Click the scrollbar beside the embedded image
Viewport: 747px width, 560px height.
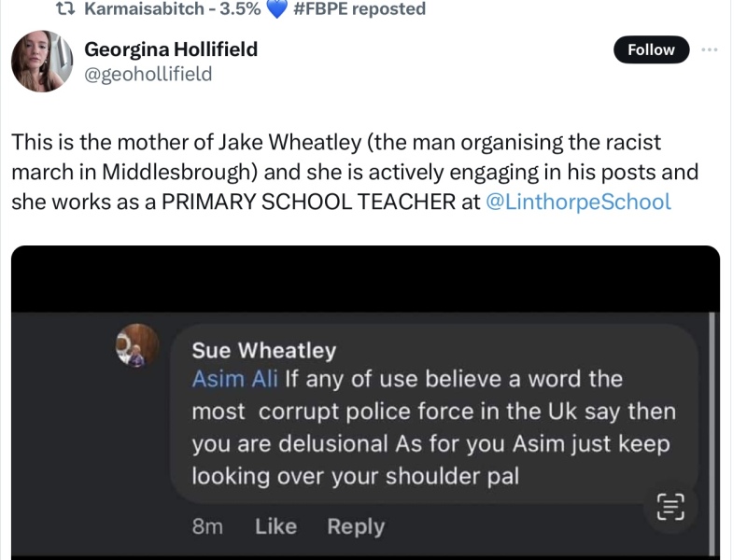[713, 420]
